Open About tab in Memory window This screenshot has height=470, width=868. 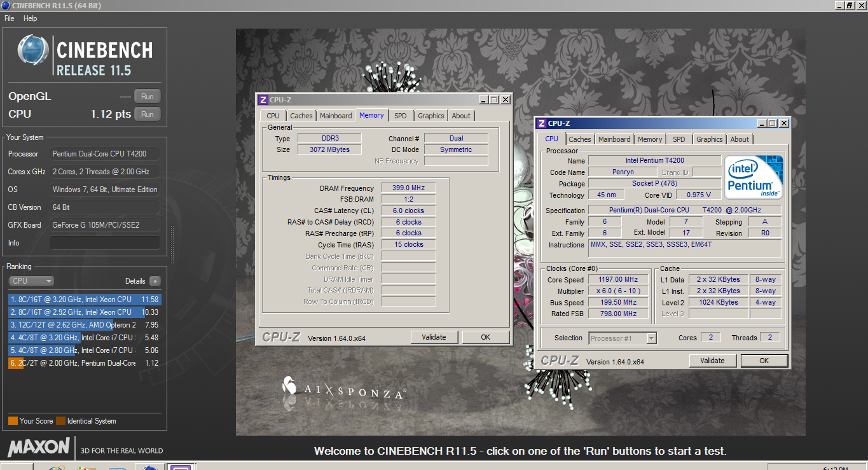pos(461,116)
